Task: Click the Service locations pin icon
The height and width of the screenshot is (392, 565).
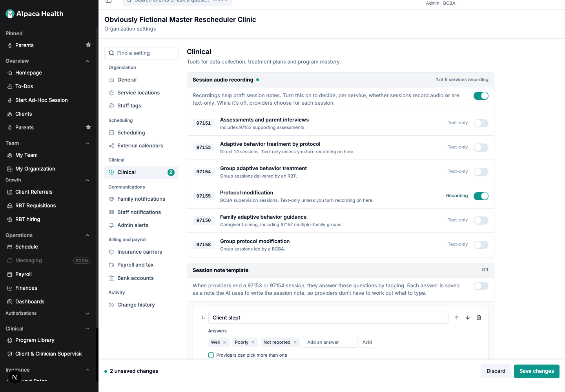Action: tap(111, 93)
